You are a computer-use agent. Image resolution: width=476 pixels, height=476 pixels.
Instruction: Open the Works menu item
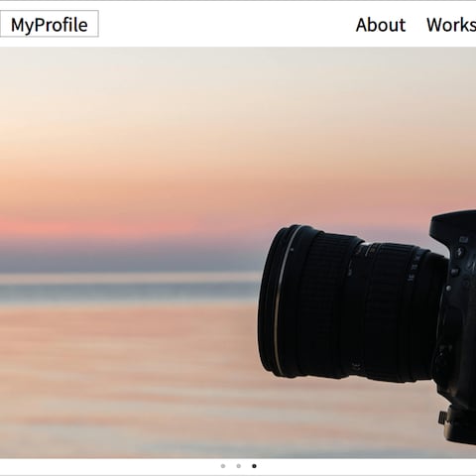click(451, 25)
